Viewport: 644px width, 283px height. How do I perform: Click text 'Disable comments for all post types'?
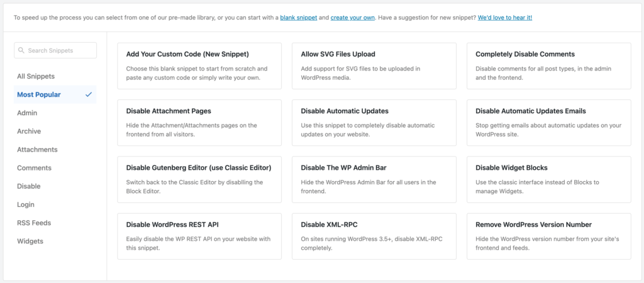525,69
